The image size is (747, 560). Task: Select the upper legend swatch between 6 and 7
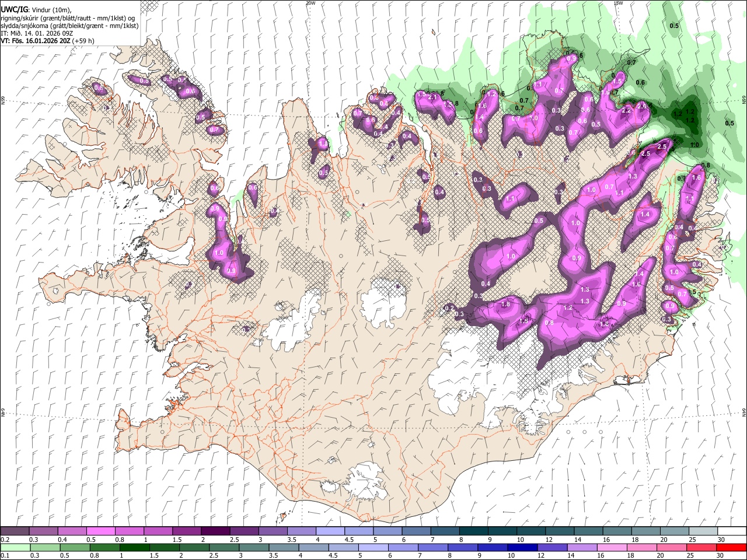click(416, 531)
